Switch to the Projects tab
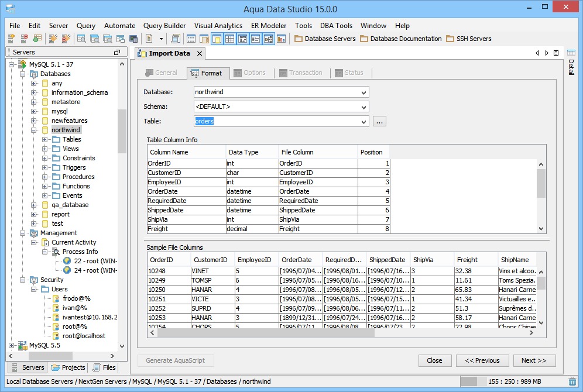The height and width of the screenshot is (392, 583). pyautogui.click(x=68, y=367)
